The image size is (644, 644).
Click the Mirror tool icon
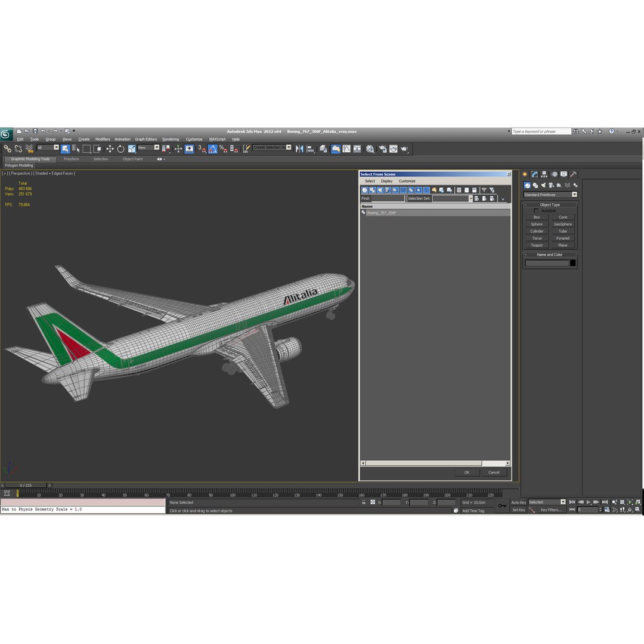coord(299,148)
